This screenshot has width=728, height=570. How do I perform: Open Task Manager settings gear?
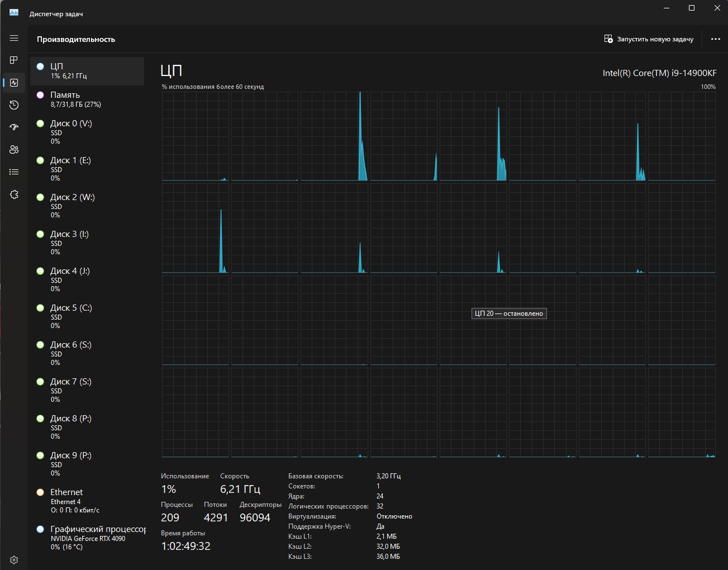coord(14,559)
